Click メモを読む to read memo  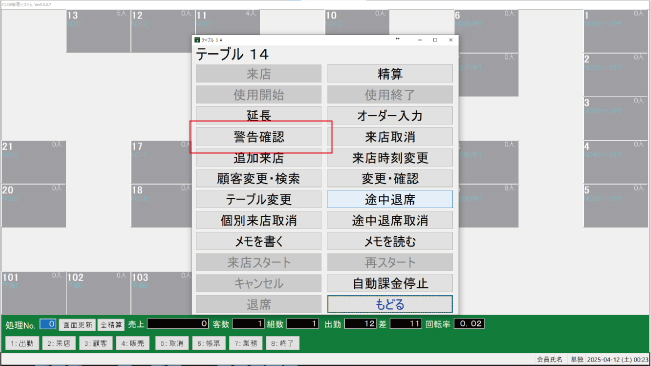[x=390, y=242]
